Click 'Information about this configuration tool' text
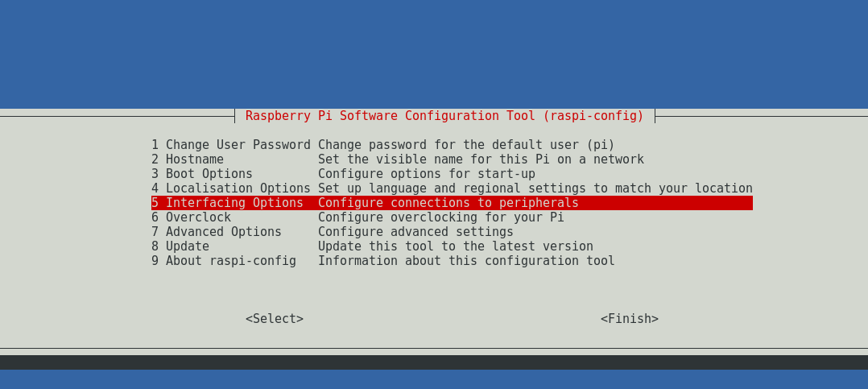868x389 pixels. point(466,260)
